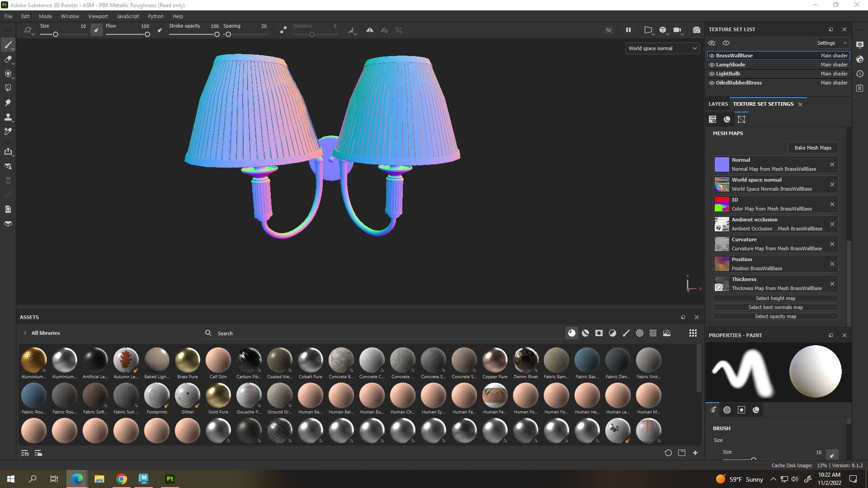
Task: Select the Eraser tool in left toolbar
Action: tap(8, 59)
